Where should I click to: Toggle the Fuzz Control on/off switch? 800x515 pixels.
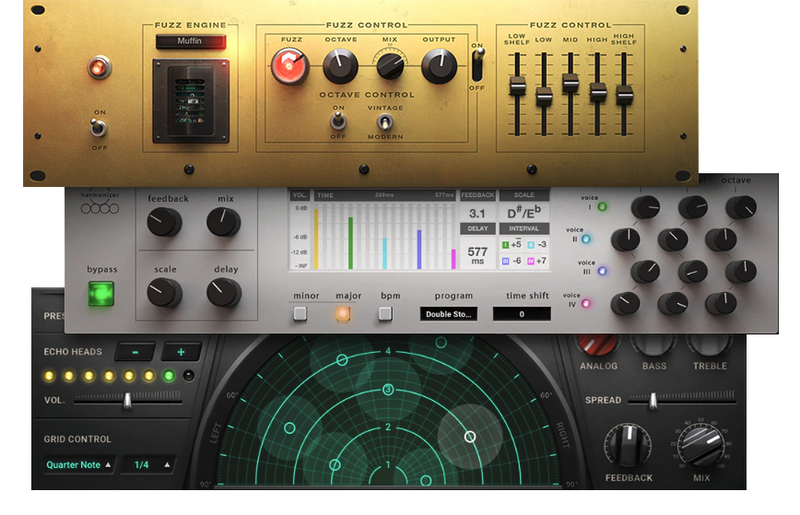pos(478,65)
